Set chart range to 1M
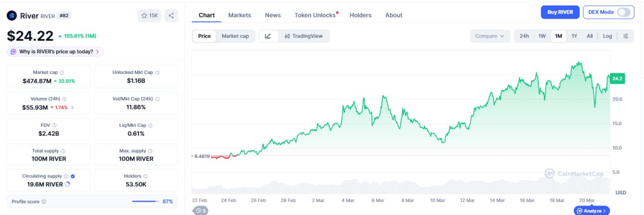 click(x=559, y=36)
